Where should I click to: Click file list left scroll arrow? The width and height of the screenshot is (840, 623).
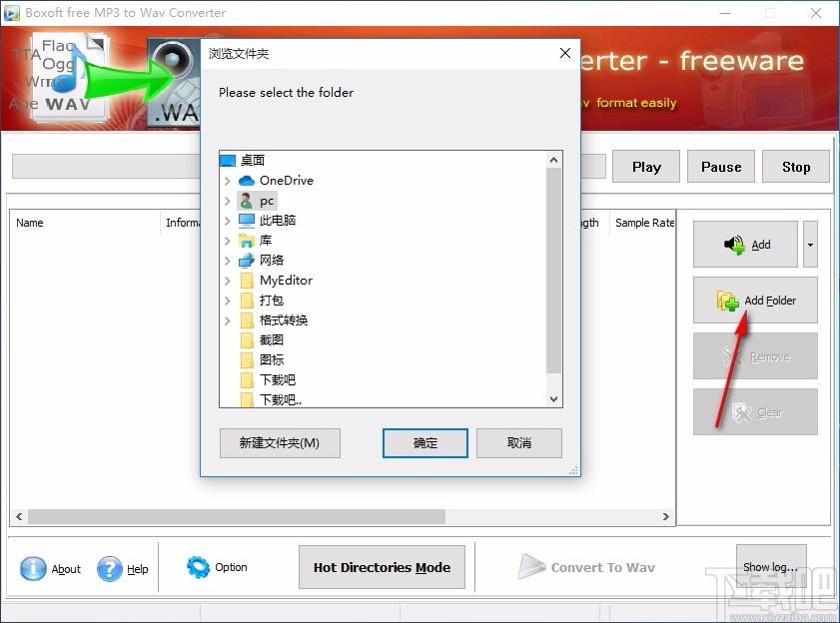19,516
